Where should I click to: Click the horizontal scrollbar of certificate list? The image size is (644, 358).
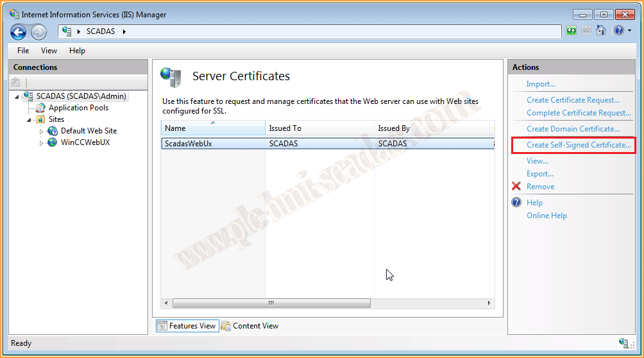[271, 303]
